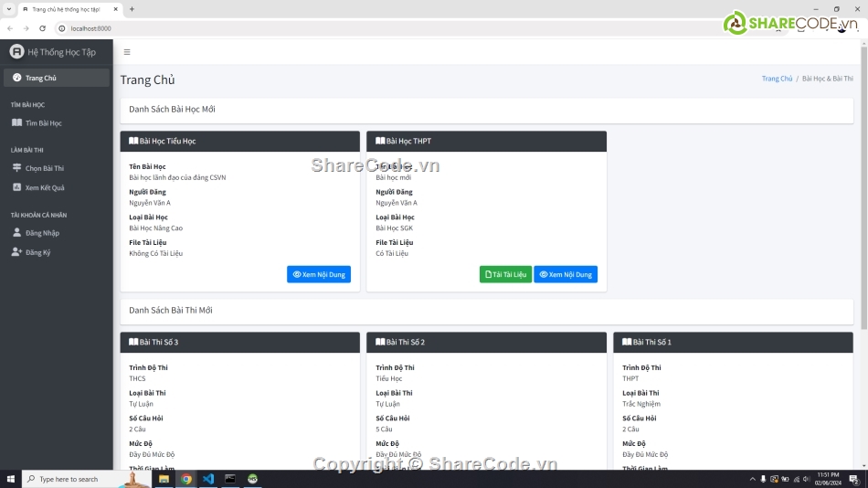Open Xem Kết Quả sidebar item
The width and height of the screenshot is (868, 488).
57,187
